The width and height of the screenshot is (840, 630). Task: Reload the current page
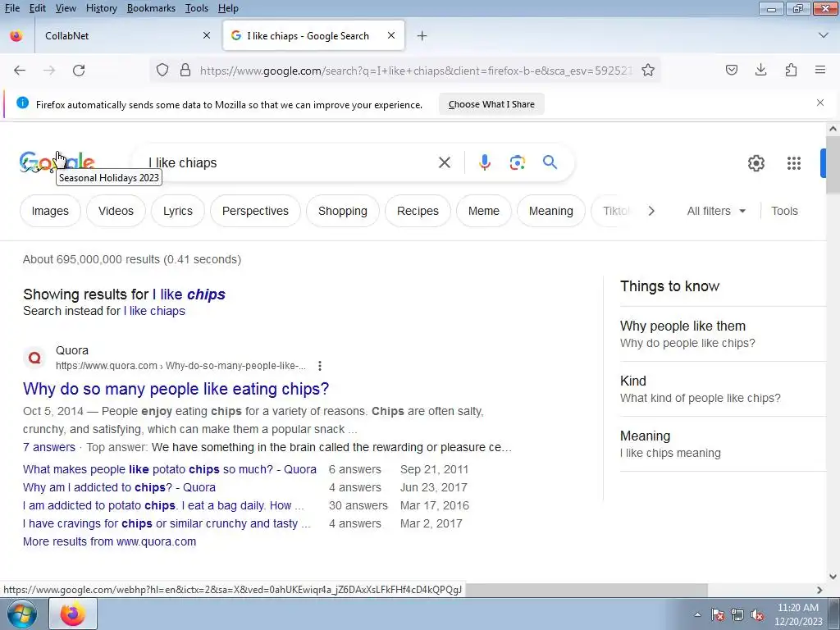[x=79, y=71]
